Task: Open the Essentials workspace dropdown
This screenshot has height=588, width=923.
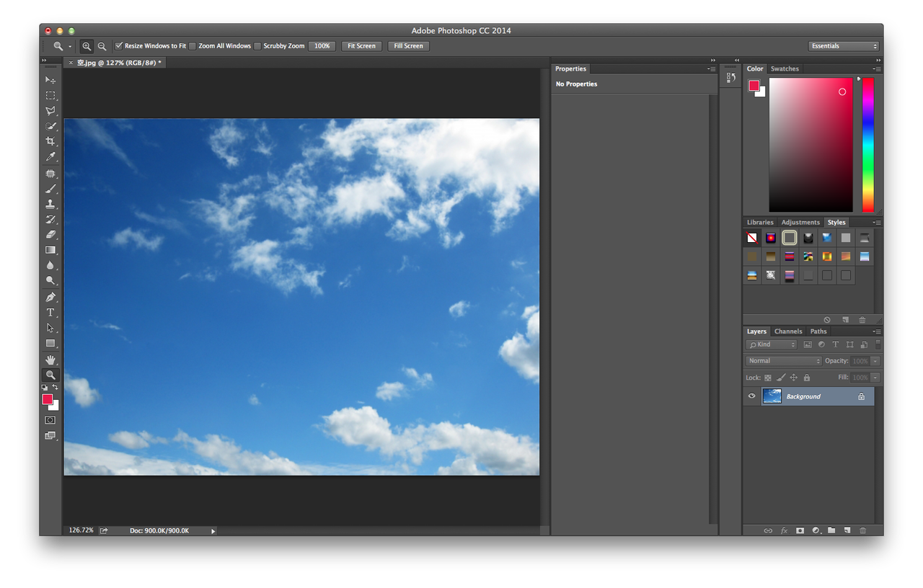Action: pos(843,46)
